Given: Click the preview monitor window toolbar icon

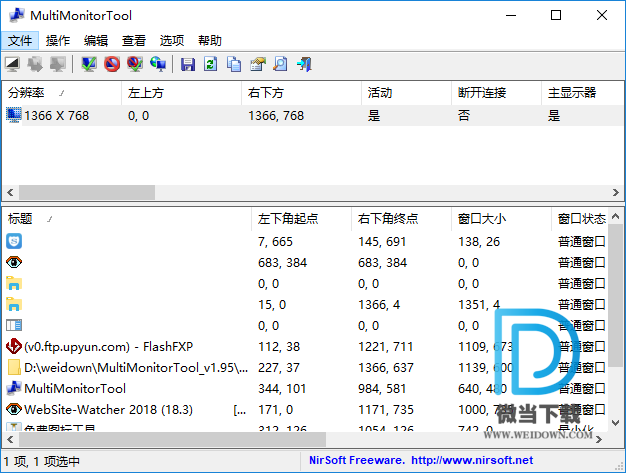Looking at the screenshot, I should [x=12, y=64].
